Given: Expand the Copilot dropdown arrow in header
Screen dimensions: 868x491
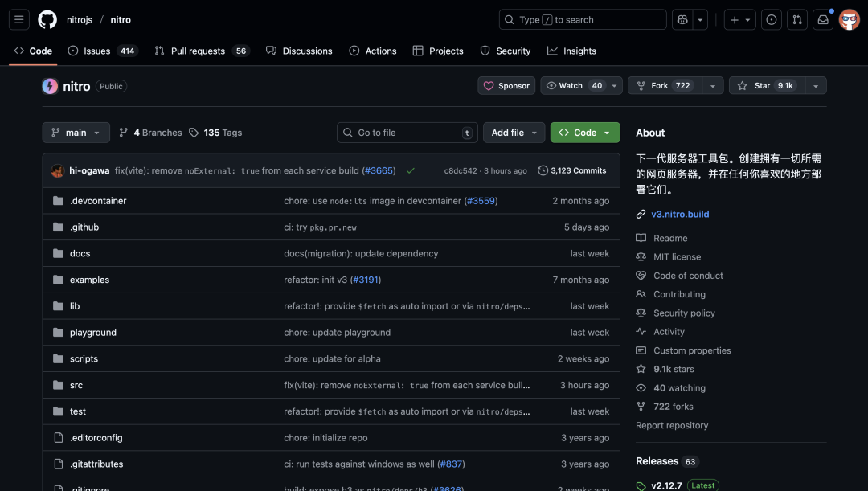Looking at the screenshot, I should pos(700,20).
